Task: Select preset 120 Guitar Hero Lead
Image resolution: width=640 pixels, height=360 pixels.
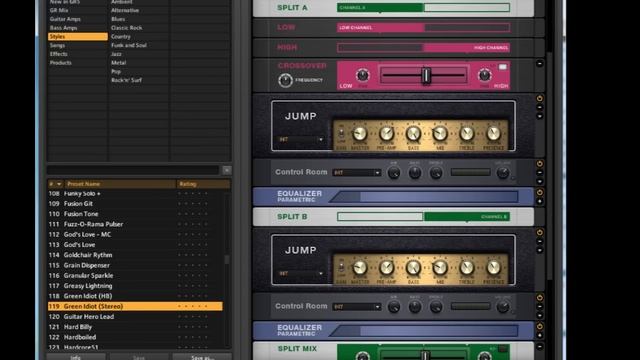Action: (x=135, y=317)
